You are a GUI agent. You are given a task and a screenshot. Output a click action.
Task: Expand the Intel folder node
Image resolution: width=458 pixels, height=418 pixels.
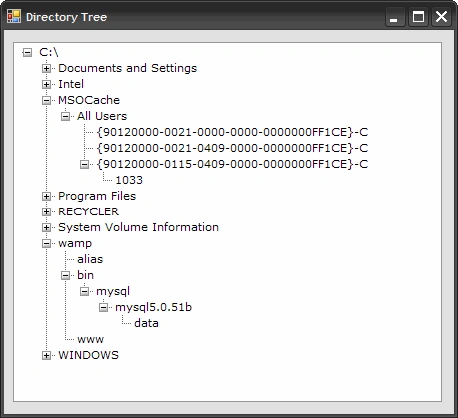tap(46, 84)
